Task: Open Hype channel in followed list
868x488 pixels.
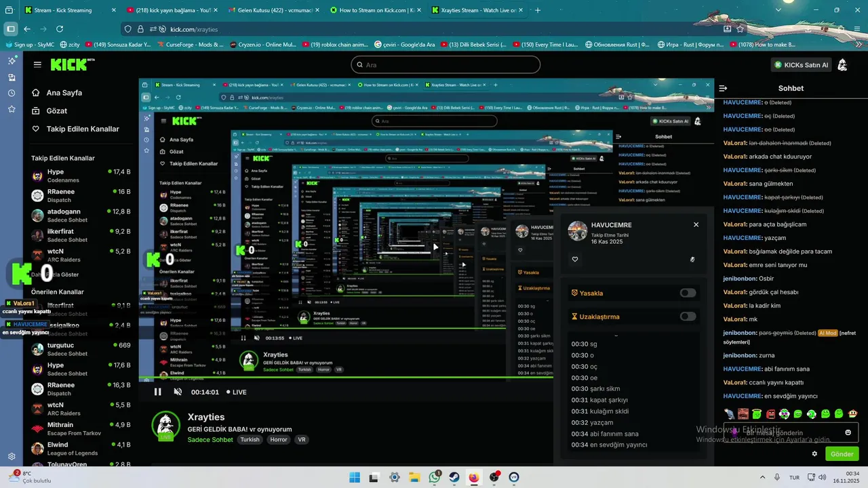Action: [81, 176]
